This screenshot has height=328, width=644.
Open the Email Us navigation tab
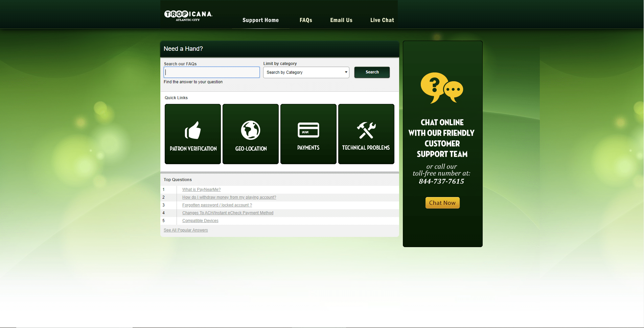point(341,20)
